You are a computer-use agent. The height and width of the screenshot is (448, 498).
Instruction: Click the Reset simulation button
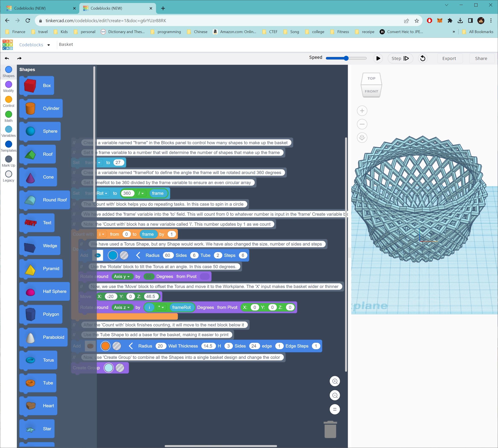click(x=423, y=58)
